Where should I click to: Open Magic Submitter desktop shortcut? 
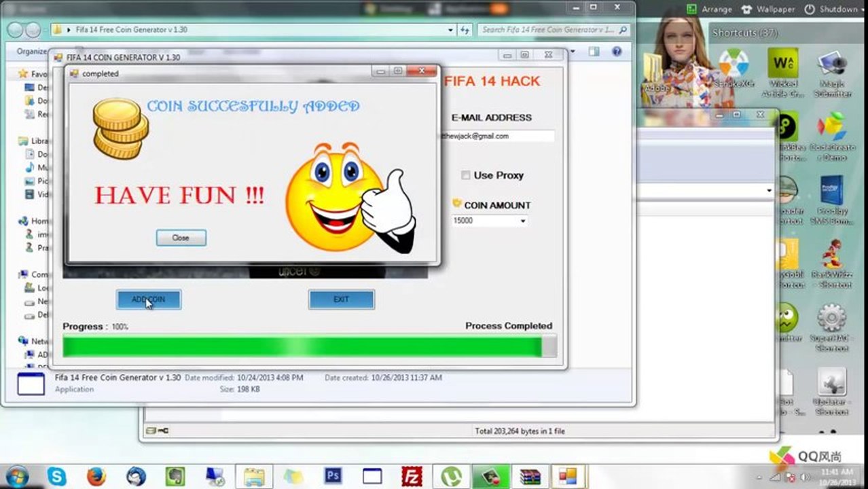[x=832, y=73]
